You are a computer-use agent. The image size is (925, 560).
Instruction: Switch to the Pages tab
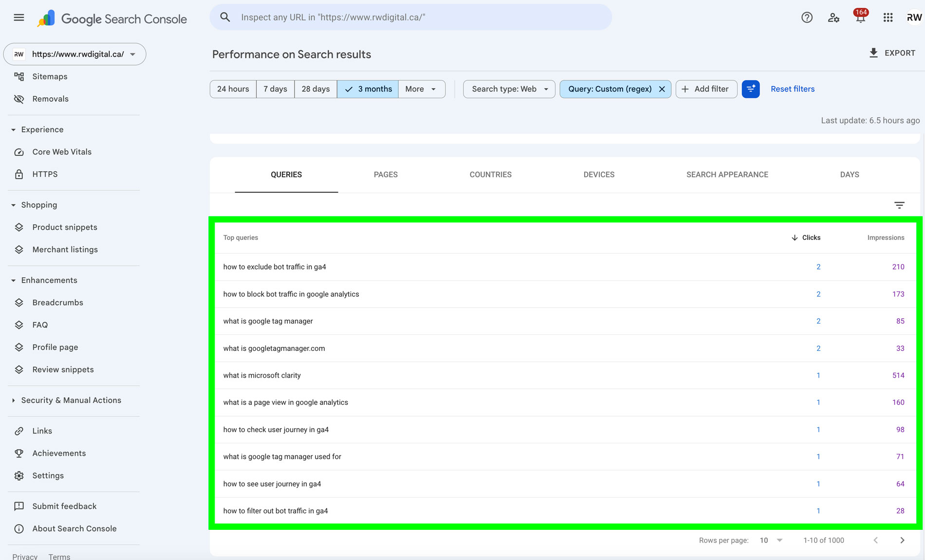[386, 175]
